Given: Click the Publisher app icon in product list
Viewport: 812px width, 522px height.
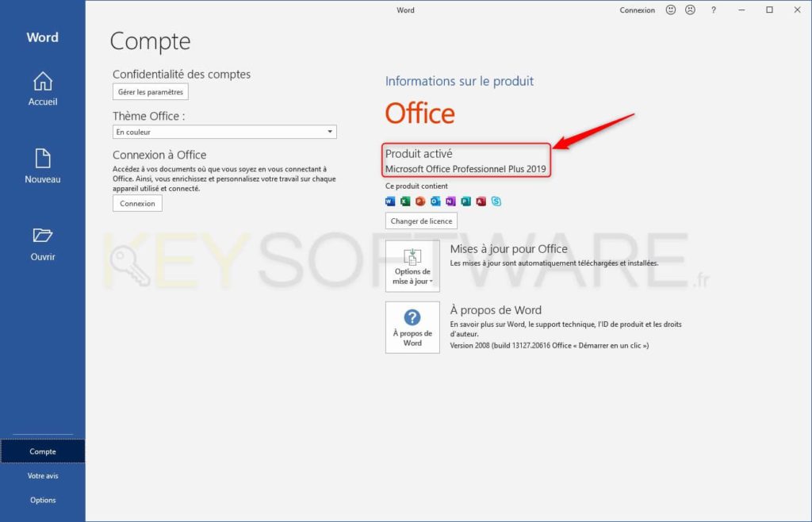Looking at the screenshot, I should (466, 202).
